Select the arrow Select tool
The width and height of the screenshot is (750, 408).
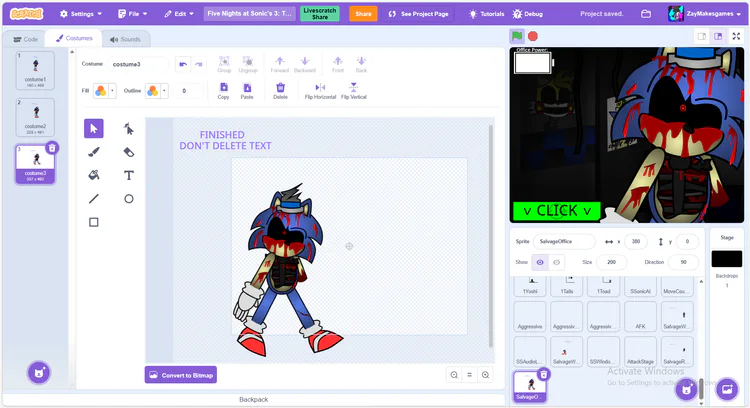click(94, 129)
